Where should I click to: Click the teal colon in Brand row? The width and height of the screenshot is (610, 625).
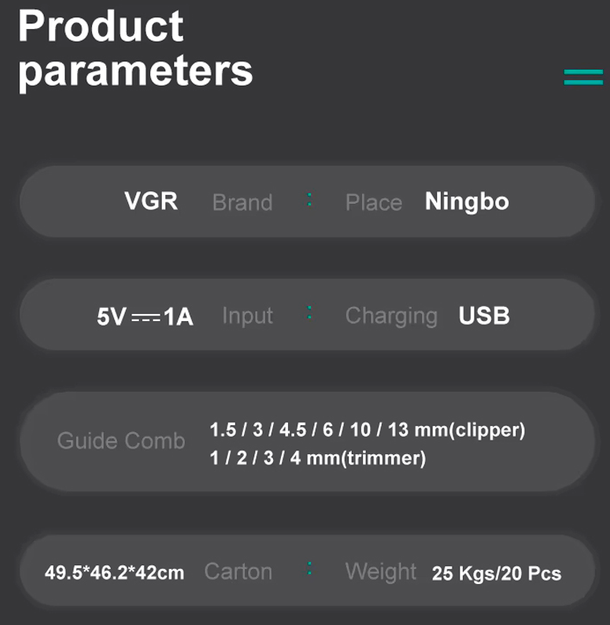click(x=309, y=200)
